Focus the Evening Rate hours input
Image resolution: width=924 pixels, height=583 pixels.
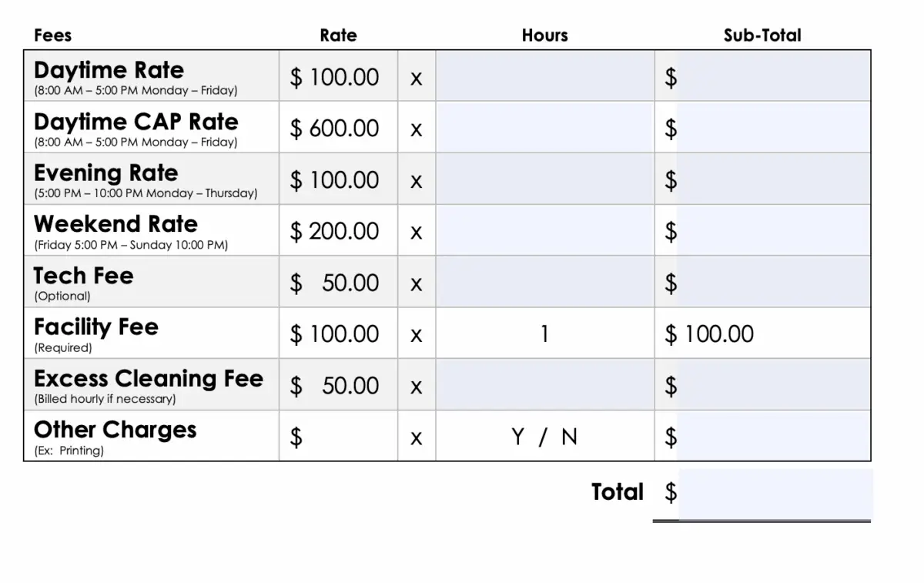click(x=544, y=179)
